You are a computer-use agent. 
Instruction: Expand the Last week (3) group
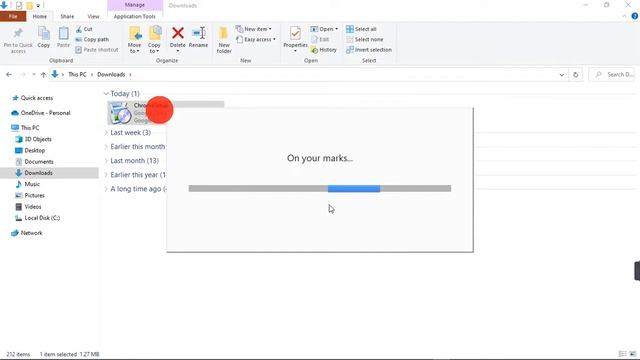tap(106, 133)
